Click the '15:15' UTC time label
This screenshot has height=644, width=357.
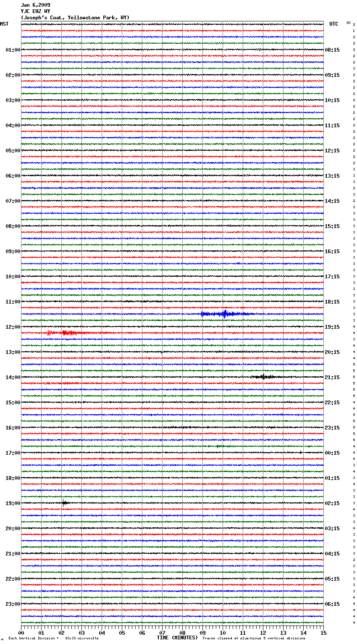[x=332, y=226]
